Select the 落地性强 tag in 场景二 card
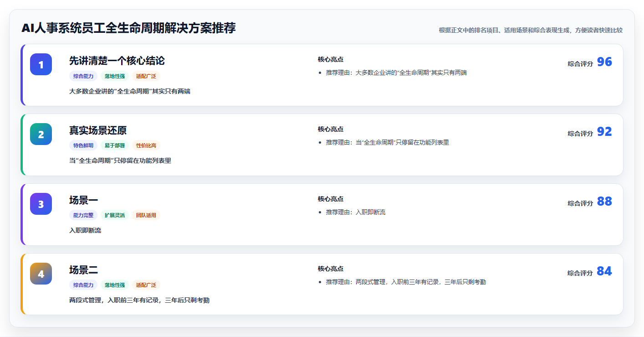644x337 pixels. (x=115, y=285)
